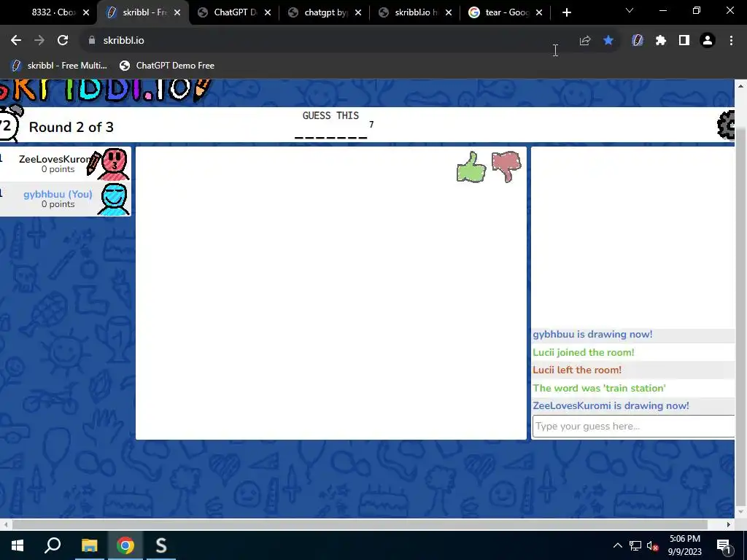
Task: Click 'gybhbuu is drawing now!' message
Action: click(x=592, y=334)
